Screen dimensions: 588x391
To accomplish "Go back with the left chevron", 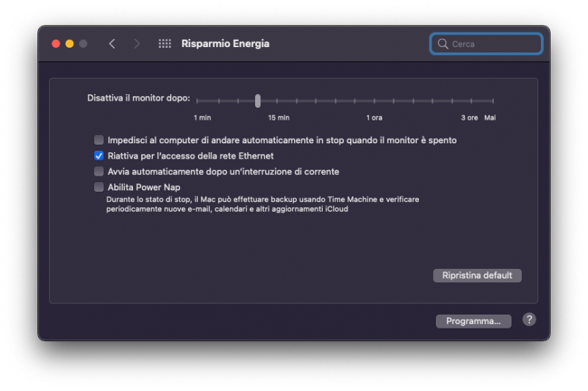I will (112, 44).
